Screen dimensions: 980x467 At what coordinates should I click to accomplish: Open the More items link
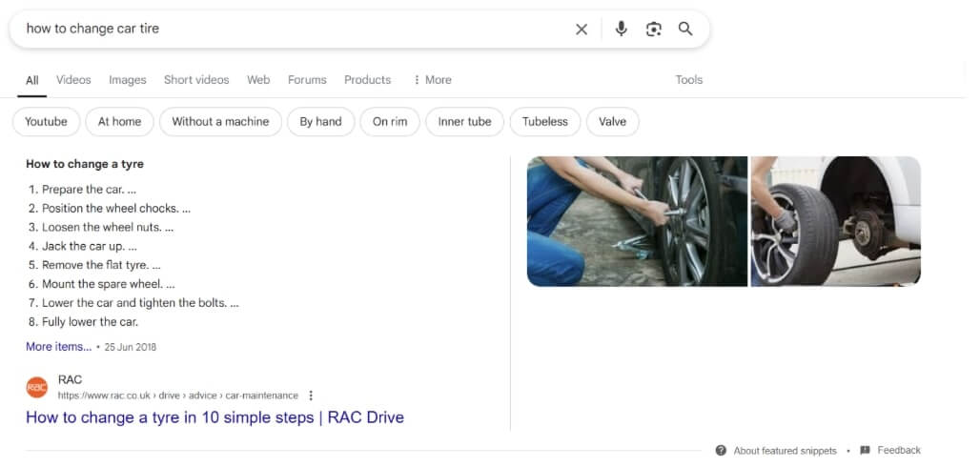(59, 346)
